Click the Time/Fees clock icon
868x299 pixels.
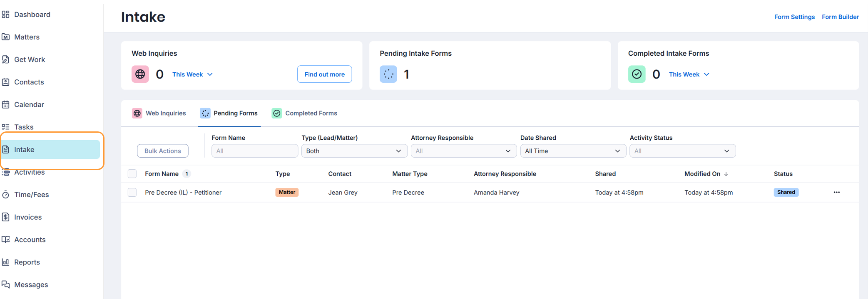coord(6,195)
